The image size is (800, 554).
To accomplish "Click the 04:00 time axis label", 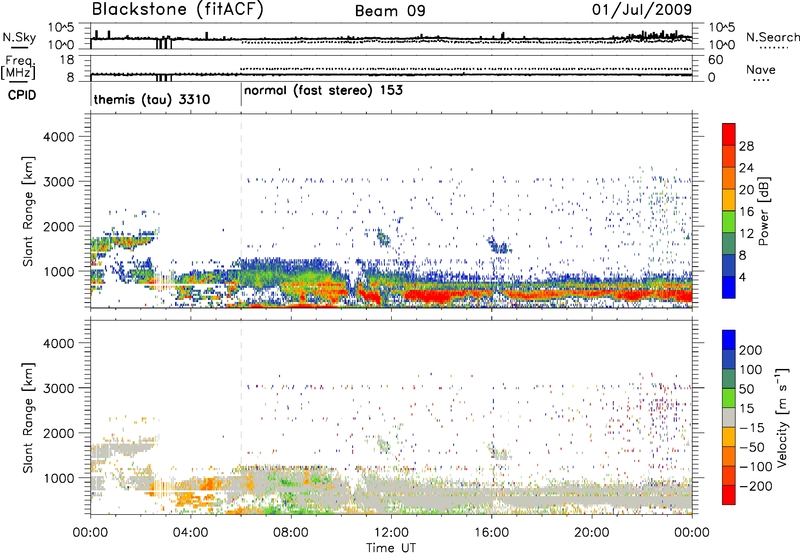I will click(191, 533).
